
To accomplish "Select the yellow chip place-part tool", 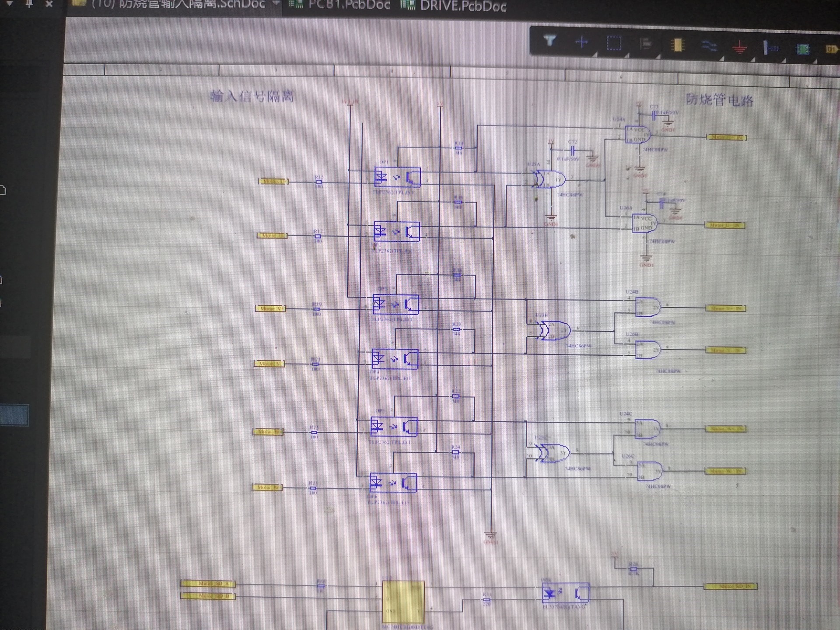I will click(x=677, y=45).
